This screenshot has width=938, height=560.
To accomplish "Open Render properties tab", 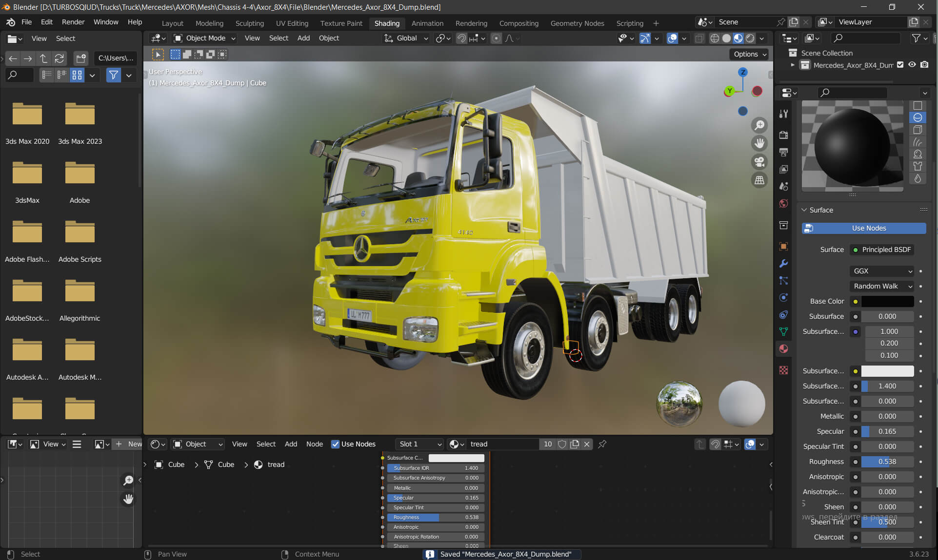I will pos(783,135).
